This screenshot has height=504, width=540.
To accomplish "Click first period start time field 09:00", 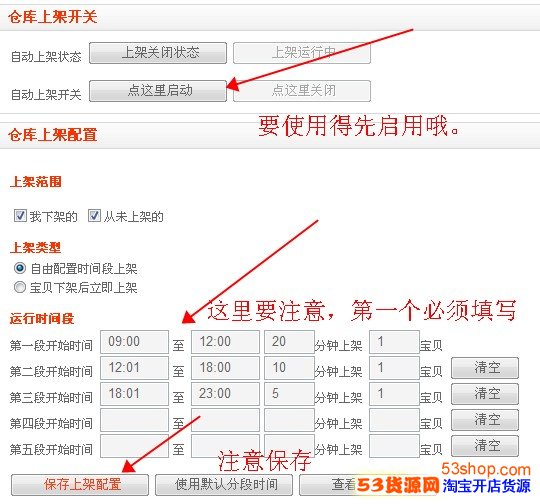I will [134, 342].
